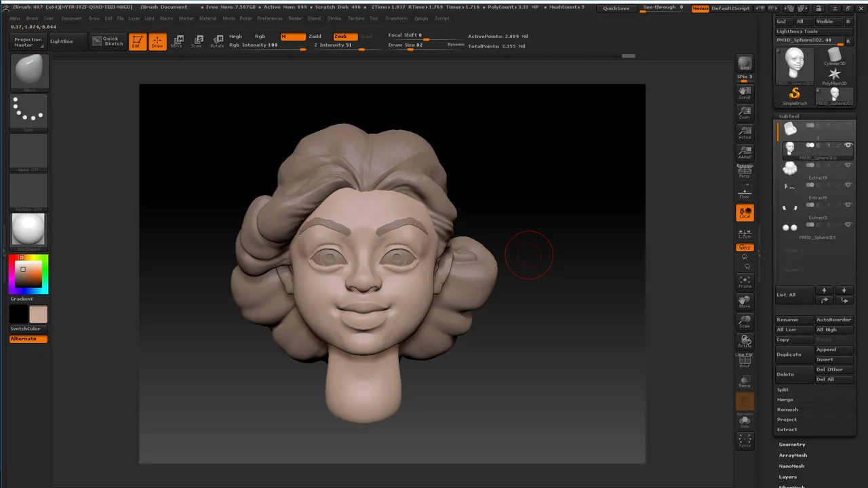868x488 pixels.
Task: Enable Zadd mode
Action: tap(315, 37)
